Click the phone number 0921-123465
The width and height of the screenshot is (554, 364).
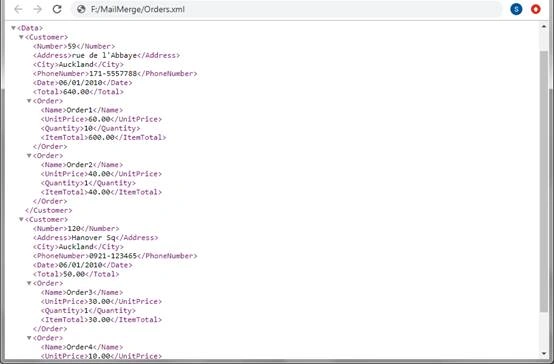coord(113,256)
